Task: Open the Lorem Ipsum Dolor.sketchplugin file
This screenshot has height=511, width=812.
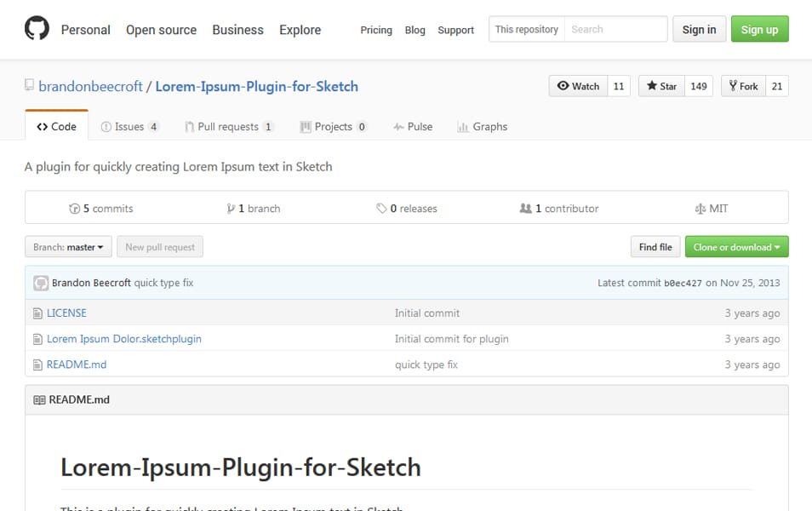Action: 123,339
